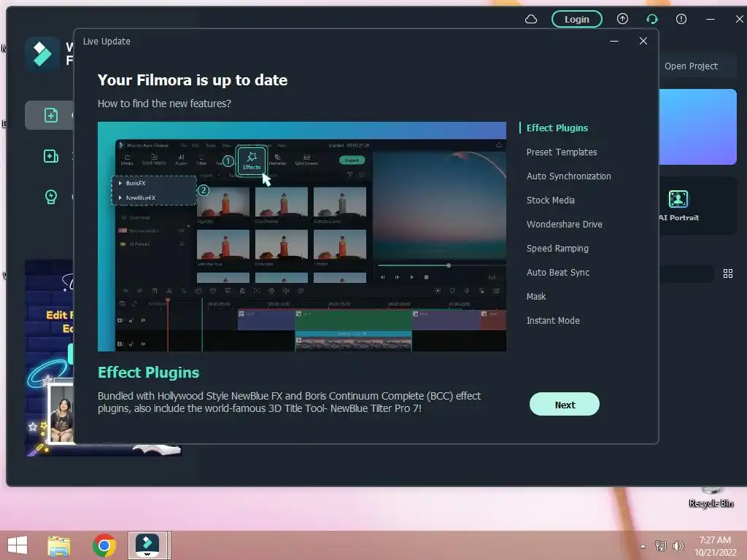
Task: Click the lightbulb icon in sidebar
Action: tap(51, 197)
